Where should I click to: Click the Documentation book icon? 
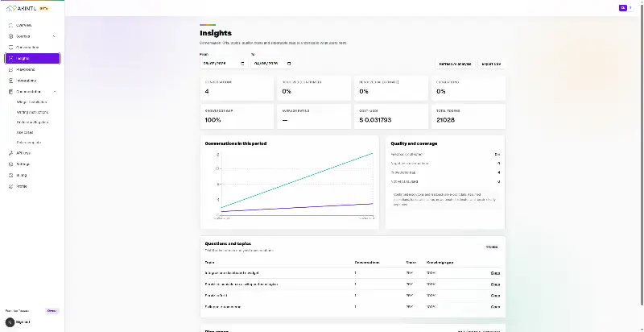click(x=11, y=92)
